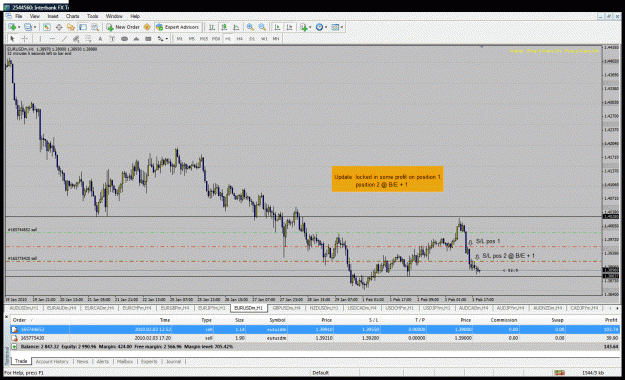The width and height of the screenshot is (625, 380).
Task: Expand the New Chart dropdown arrow
Action: (19, 27)
